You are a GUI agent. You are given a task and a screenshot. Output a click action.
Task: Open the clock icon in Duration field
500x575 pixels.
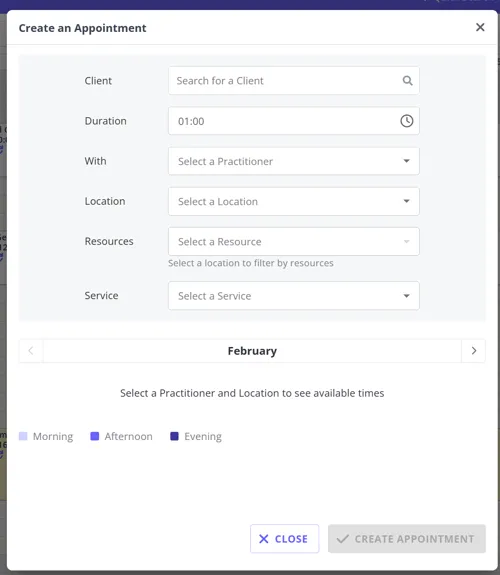(406, 121)
